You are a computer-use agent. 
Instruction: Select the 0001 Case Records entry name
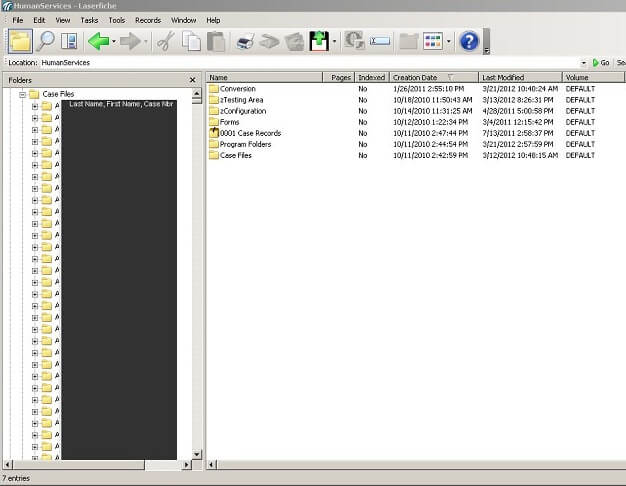250,133
